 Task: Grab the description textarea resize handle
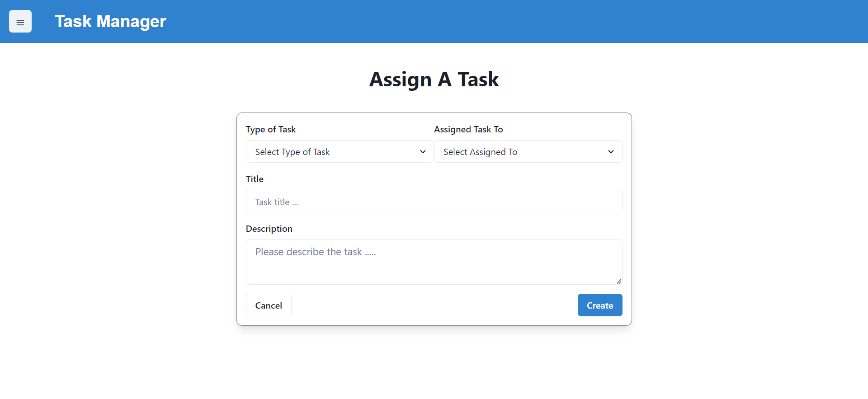tap(619, 281)
